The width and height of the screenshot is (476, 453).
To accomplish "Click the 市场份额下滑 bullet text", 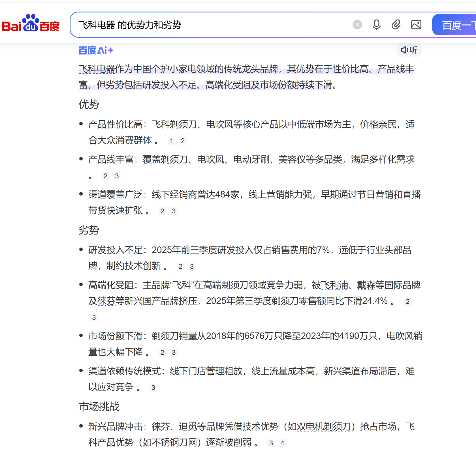I will pyautogui.click(x=255, y=344).
